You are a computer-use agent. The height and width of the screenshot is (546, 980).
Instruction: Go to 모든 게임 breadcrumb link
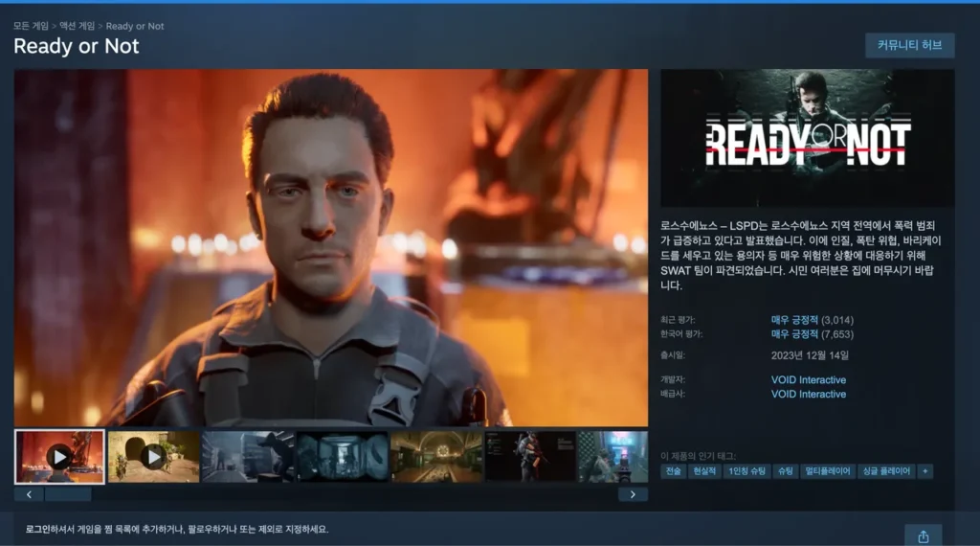click(x=31, y=26)
